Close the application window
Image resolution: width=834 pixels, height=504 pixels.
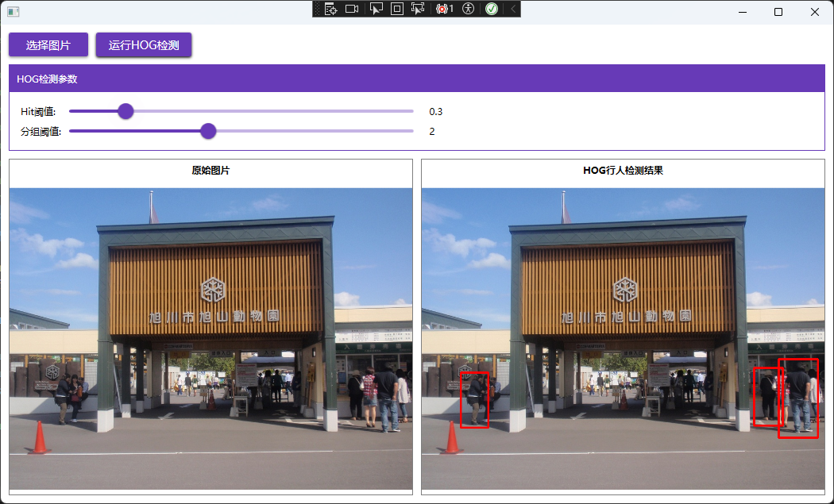tap(814, 12)
